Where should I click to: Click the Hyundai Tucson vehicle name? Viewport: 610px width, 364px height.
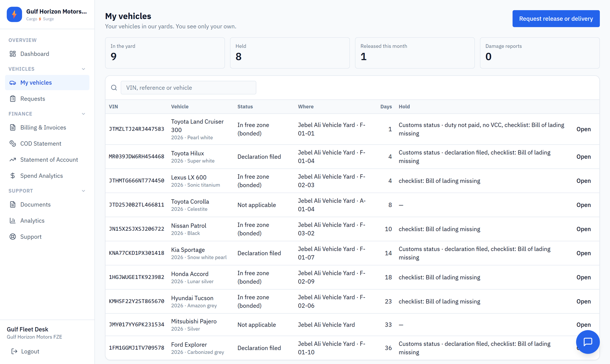192,298
